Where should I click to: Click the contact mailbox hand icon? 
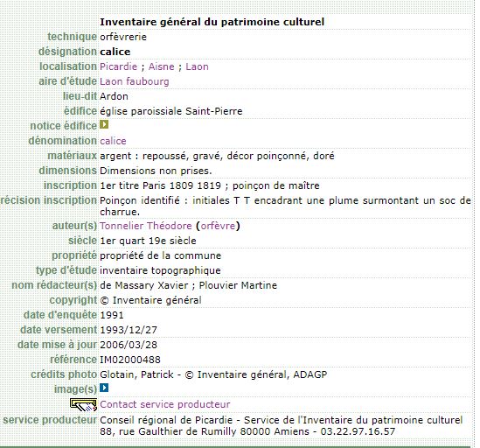84,405
